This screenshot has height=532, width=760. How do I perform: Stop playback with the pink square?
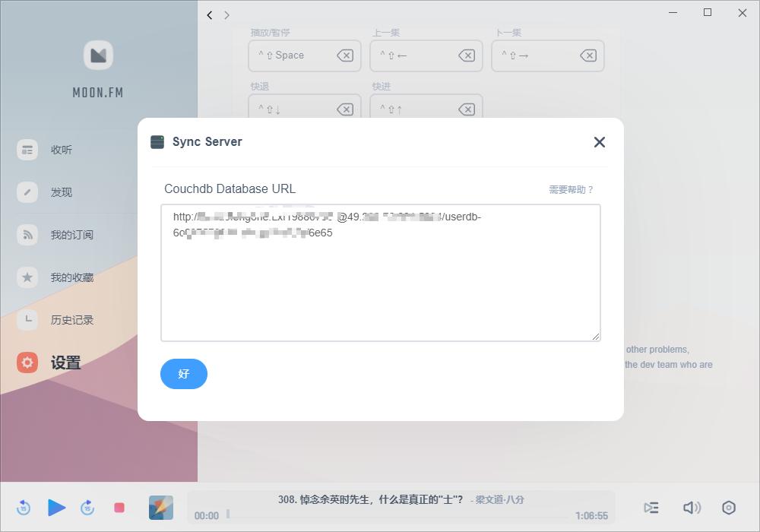[119, 508]
